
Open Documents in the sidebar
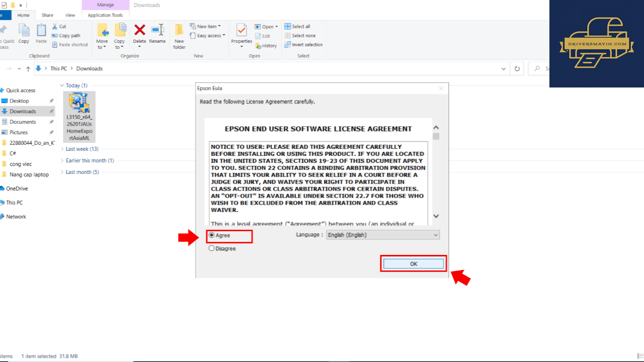[x=23, y=122]
